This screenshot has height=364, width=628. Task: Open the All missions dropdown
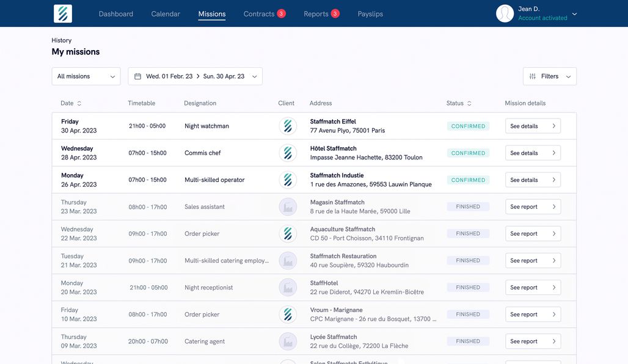86,76
